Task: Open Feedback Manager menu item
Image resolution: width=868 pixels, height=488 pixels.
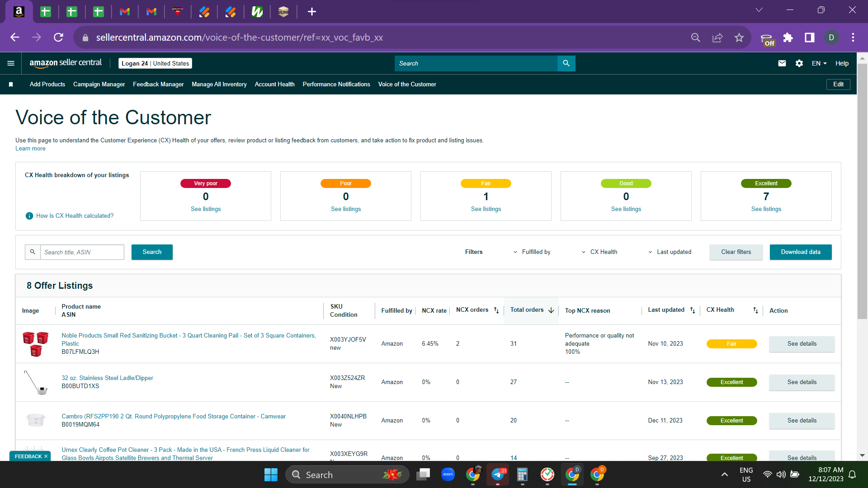Action: tap(158, 84)
